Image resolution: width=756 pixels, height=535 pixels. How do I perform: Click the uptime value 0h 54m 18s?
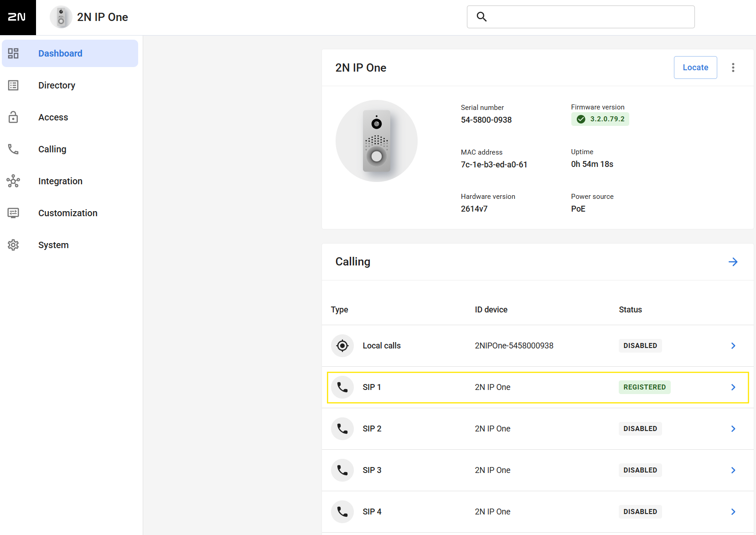click(592, 164)
